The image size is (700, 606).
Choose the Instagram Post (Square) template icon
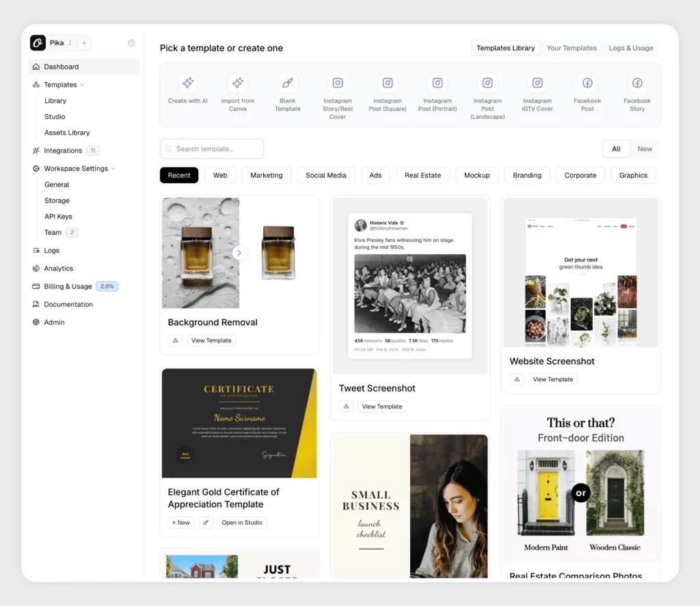tap(387, 82)
